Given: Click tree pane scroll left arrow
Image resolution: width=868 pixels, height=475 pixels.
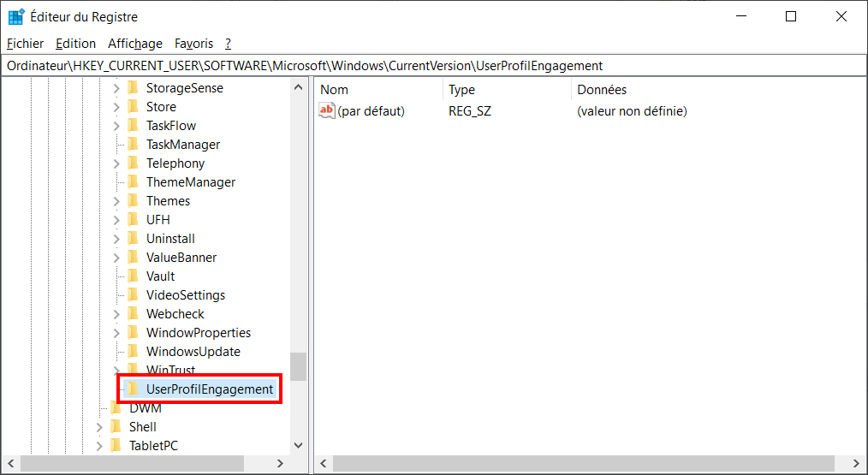Looking at the screenshot, I should point(10,463).
